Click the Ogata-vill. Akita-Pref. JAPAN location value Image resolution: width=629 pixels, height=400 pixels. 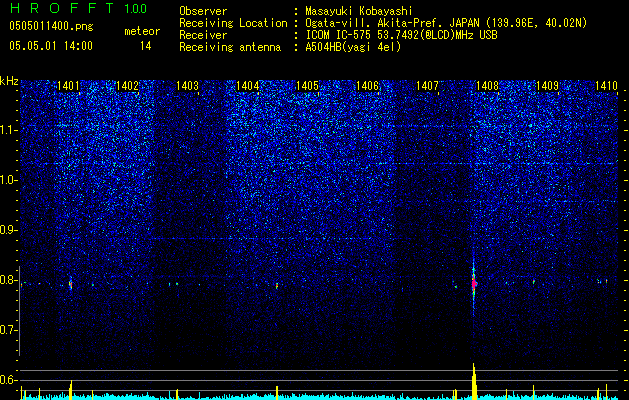pyautogui.click(x=445, y=23)
